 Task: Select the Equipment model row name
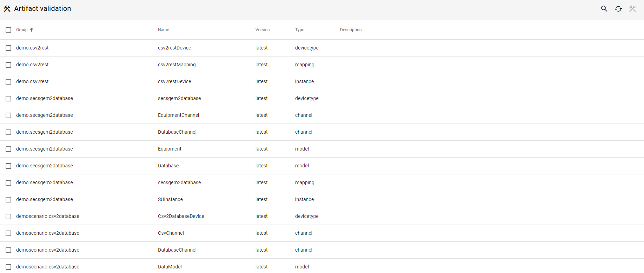[x=170, y=149]
